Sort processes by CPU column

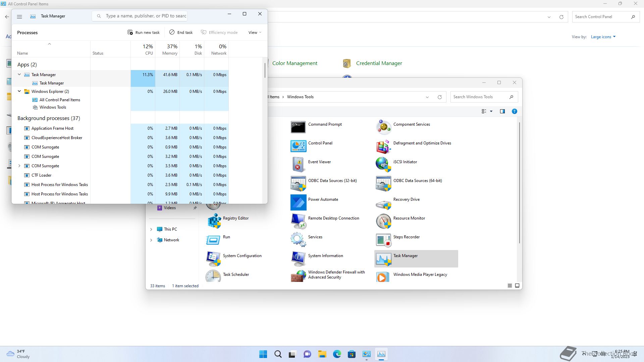click(x=143, y=49)
